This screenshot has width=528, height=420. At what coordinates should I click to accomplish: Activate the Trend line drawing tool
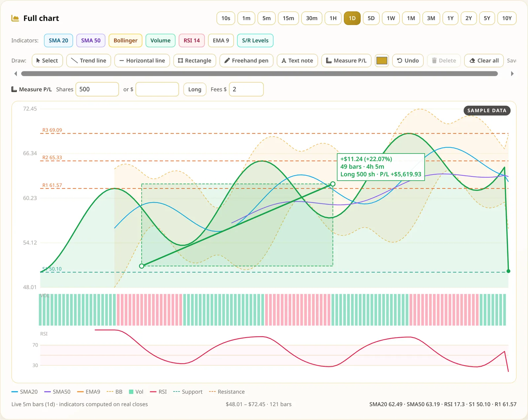(88, 60)
